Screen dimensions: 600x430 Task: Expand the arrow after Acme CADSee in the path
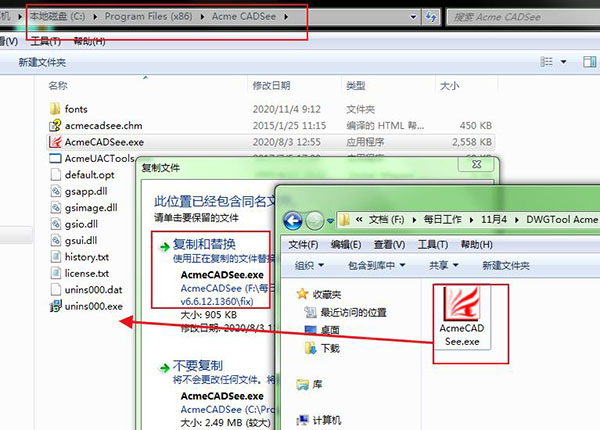[x=286, y=17]
